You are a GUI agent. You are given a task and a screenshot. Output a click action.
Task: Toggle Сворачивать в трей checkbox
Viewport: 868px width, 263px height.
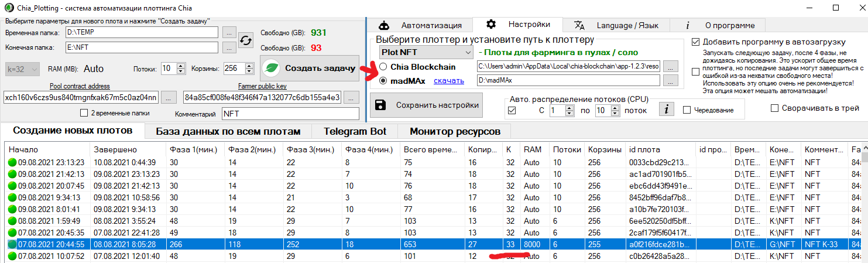pos(775,108)
